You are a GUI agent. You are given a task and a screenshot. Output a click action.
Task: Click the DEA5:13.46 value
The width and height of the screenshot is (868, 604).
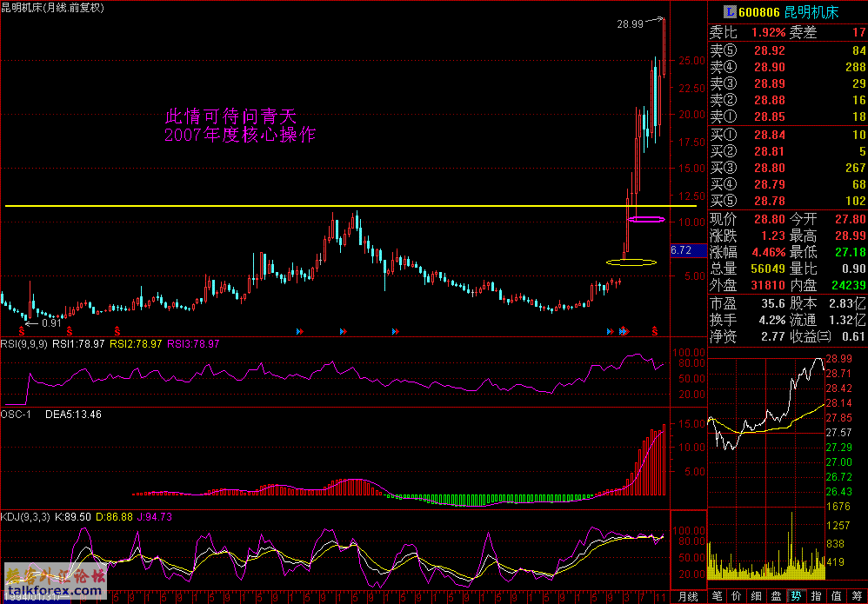[x=73, y=414]
